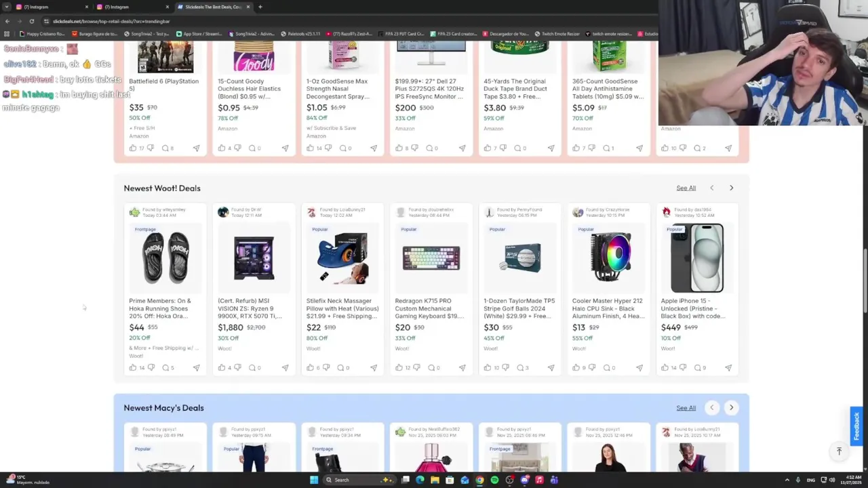Select the Slickdeals browser tab
This screenshot has width=868, height=488.
point(213,7)
